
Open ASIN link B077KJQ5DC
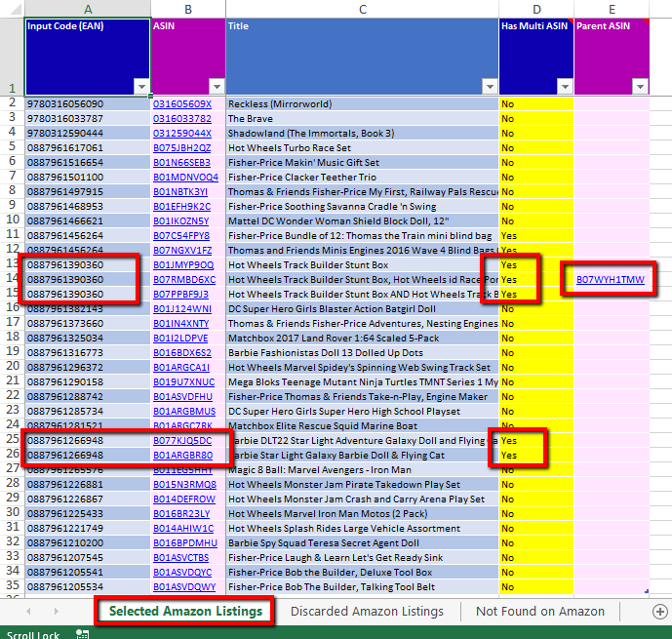[182, 441]
